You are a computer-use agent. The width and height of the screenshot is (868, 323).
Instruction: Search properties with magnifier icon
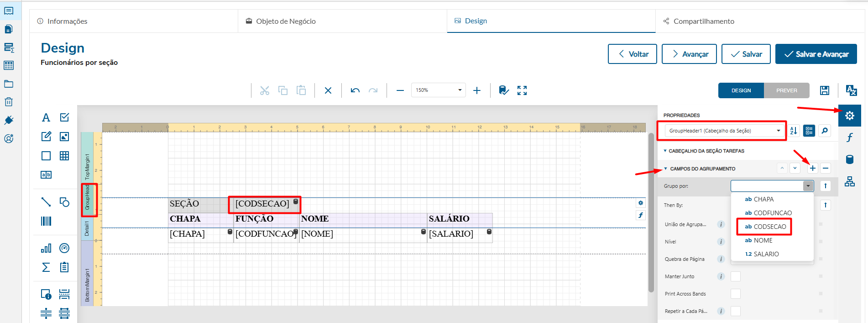coord(825,131)
